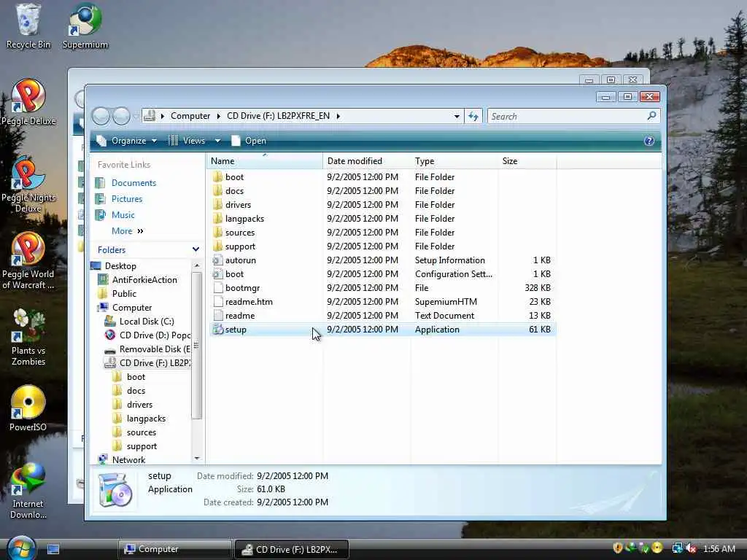
Task: Click the security shield tray icon
Action: [x=618, y=548]
